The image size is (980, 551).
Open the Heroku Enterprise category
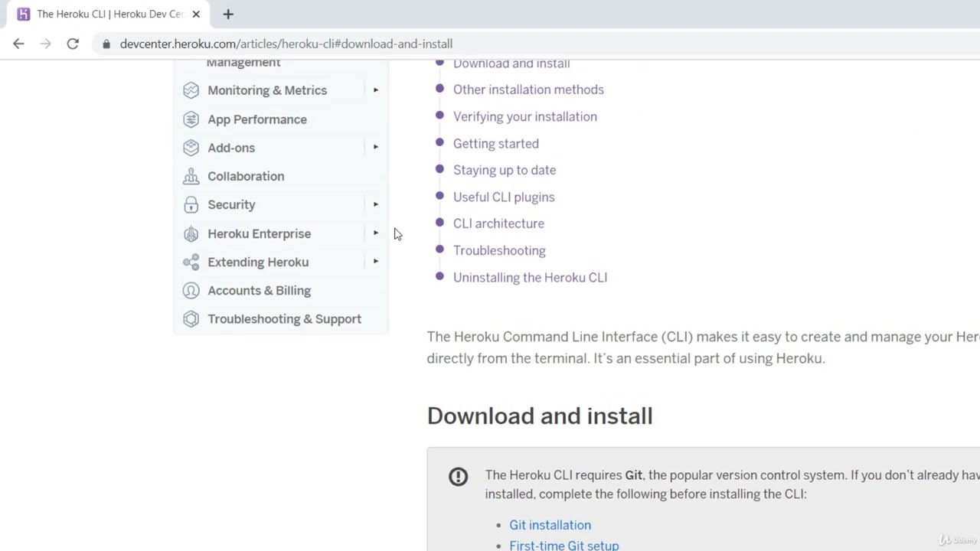(259, 233)
